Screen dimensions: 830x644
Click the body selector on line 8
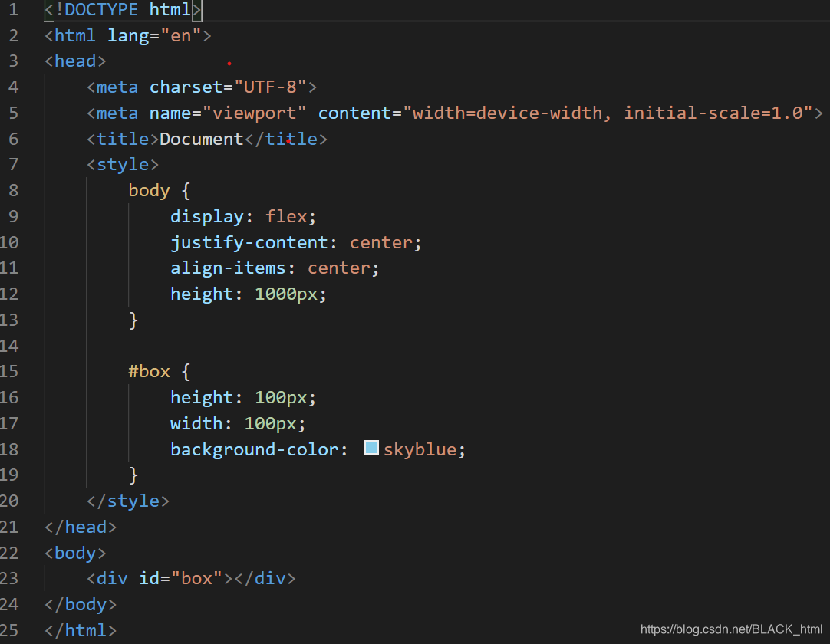(x=150, y=190)
